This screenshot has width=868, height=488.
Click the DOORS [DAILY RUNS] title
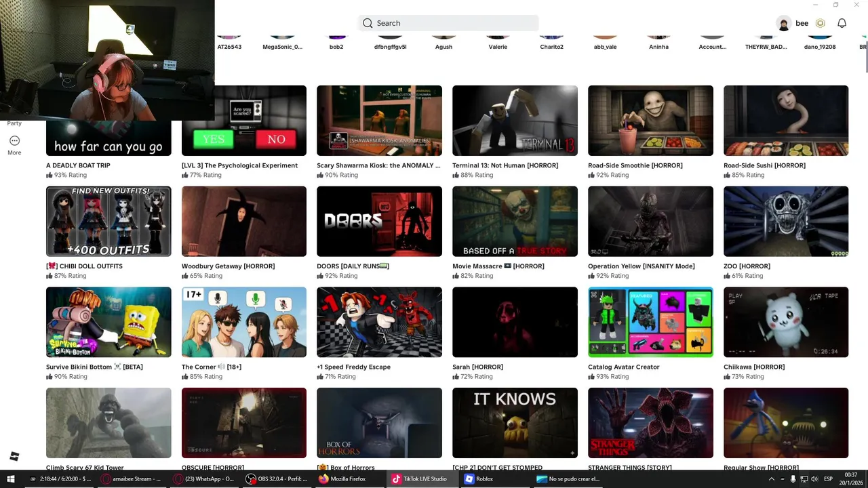tap(353, 266)
